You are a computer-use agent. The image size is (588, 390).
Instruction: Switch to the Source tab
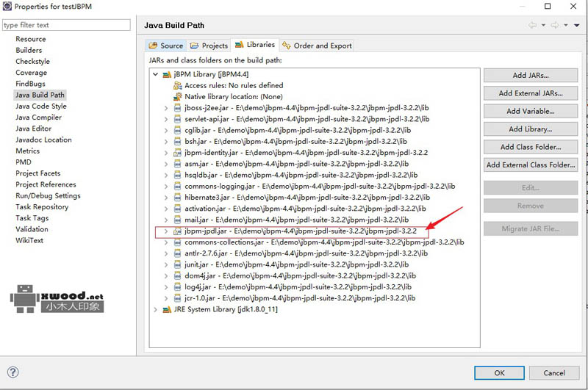[x=166, y=46]
